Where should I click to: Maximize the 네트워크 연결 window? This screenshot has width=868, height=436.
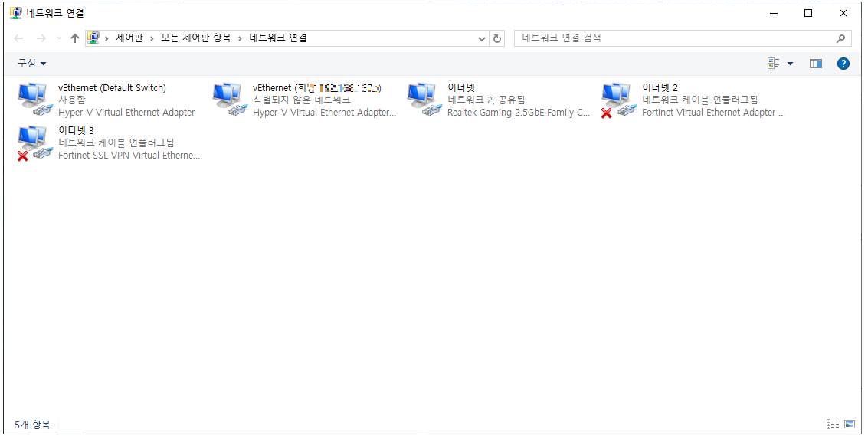(x=808, y=13)
